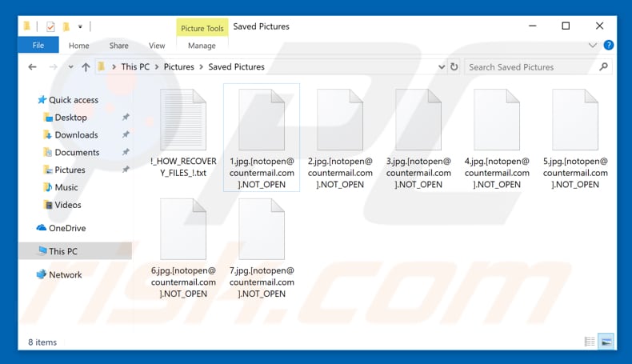Screen dimensions: 632x364
Task: Switch to Large icons view in status bar
Action: (606, 342)
